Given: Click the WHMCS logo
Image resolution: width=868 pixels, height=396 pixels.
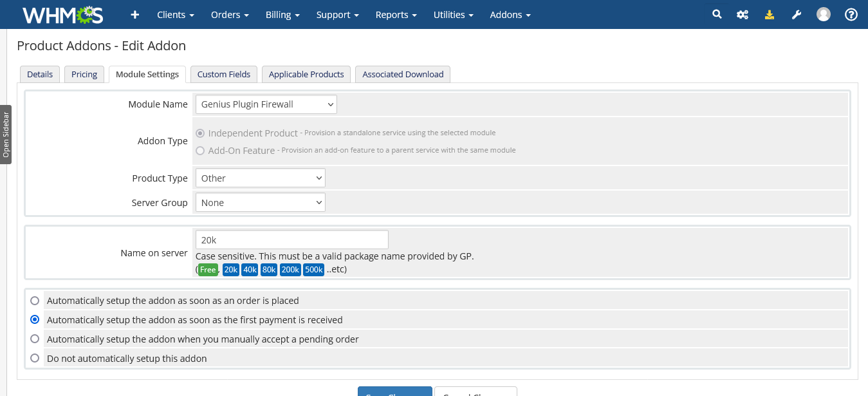Looking at the screenshot, I should coord(62,14).
